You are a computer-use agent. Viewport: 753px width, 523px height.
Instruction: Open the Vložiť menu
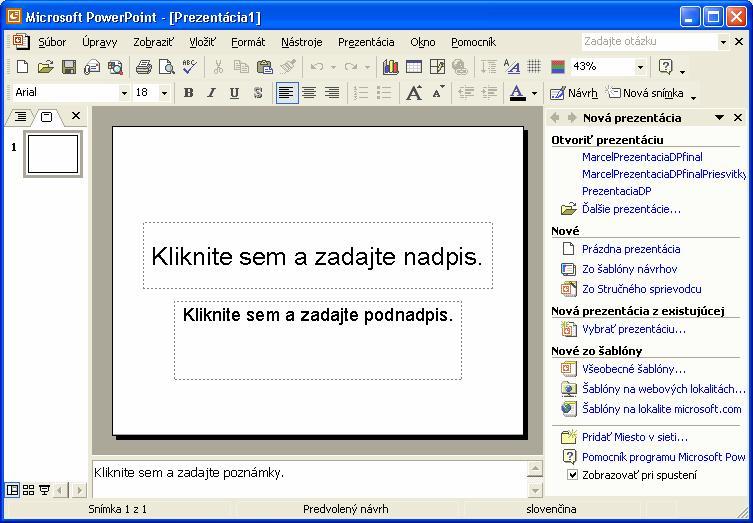[x=203, y=42]
